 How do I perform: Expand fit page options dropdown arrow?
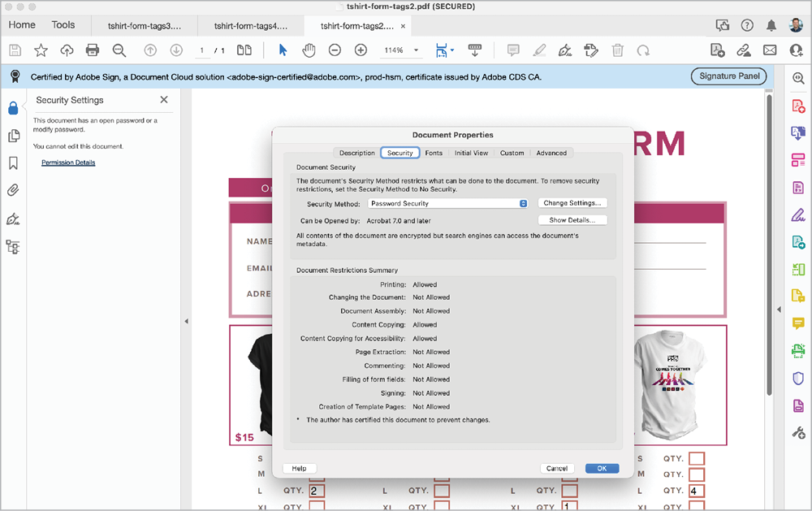click(452, 50)
